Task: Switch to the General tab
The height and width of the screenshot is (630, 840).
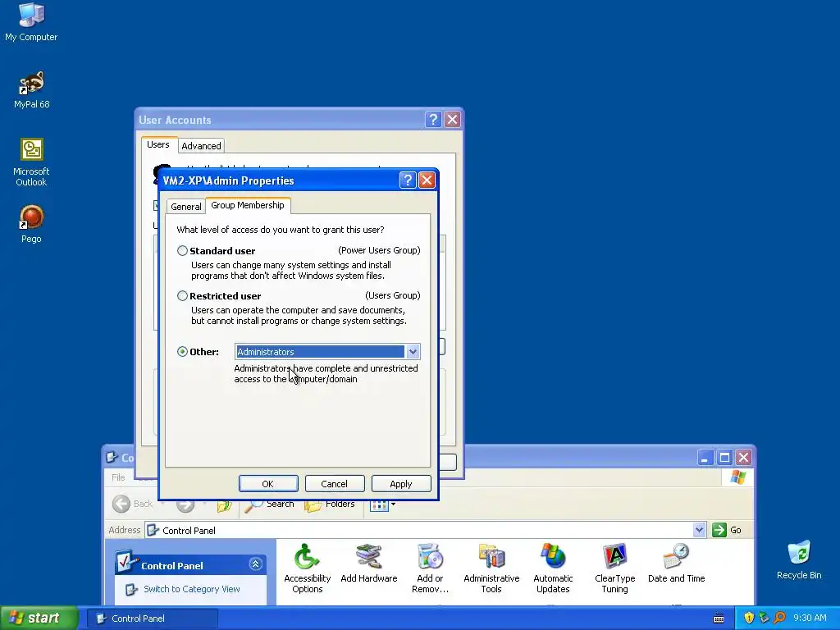Action: coord(186,206)
